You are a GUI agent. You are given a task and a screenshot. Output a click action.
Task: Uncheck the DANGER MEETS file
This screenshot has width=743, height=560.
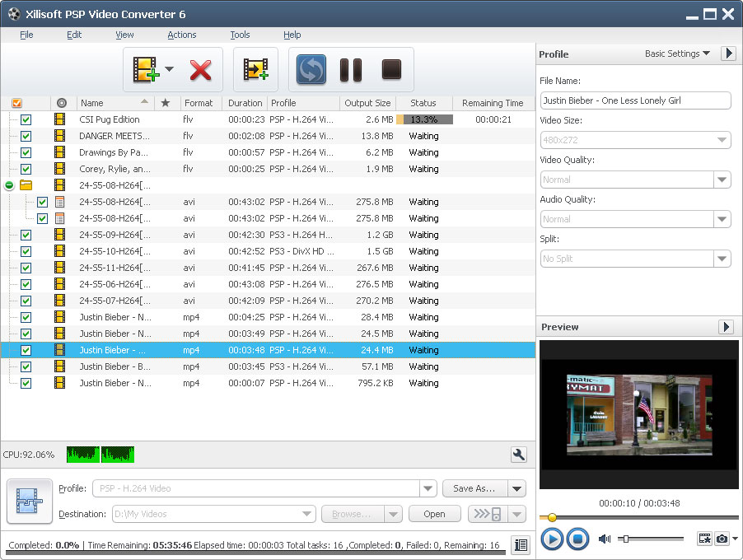pos(25,136)
